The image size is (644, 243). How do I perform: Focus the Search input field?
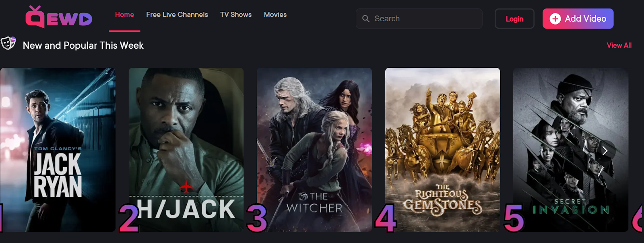[419, 19]
